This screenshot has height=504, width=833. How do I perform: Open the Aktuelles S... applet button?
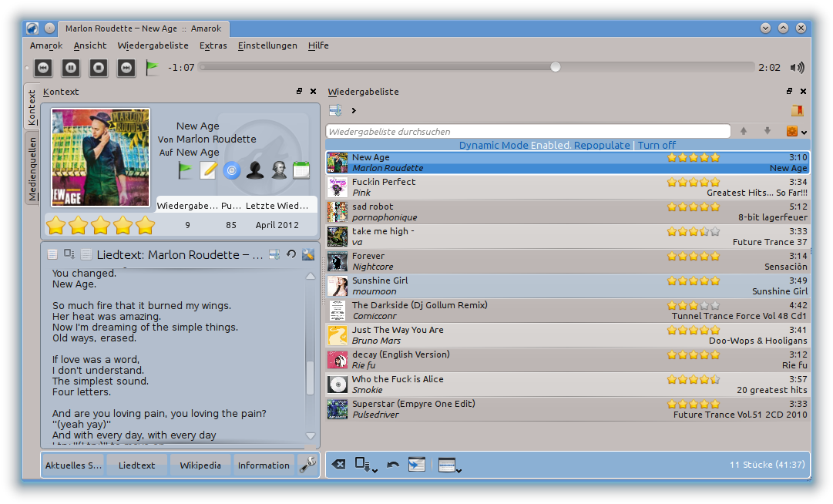[x=73, y=465]
